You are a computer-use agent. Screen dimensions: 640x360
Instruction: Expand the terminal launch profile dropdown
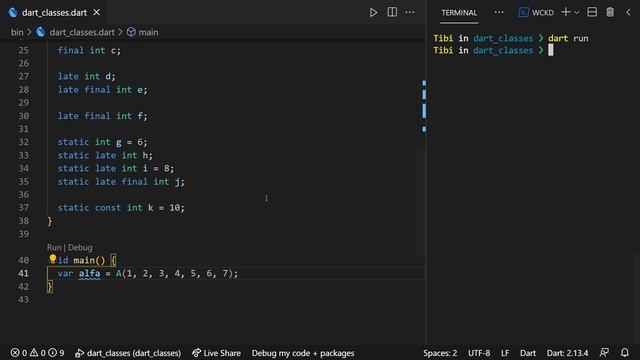click(x=577, y=13)
